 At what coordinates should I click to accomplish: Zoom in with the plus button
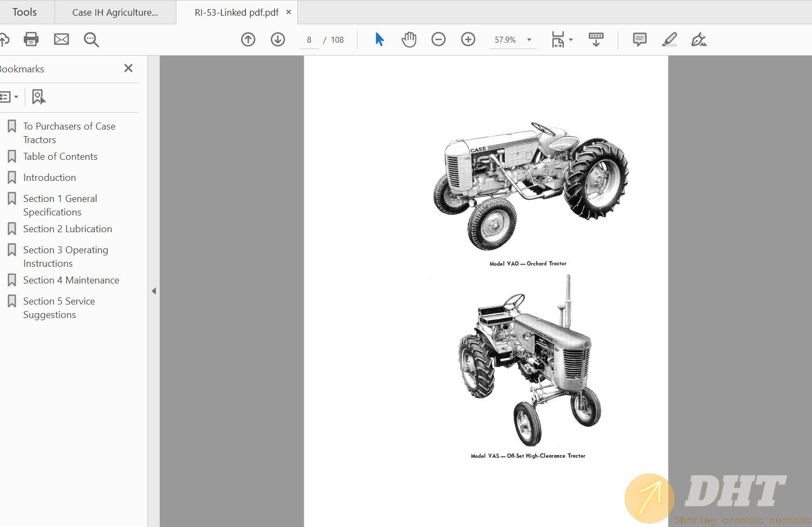pyautogui.click(x=468, y=39)
